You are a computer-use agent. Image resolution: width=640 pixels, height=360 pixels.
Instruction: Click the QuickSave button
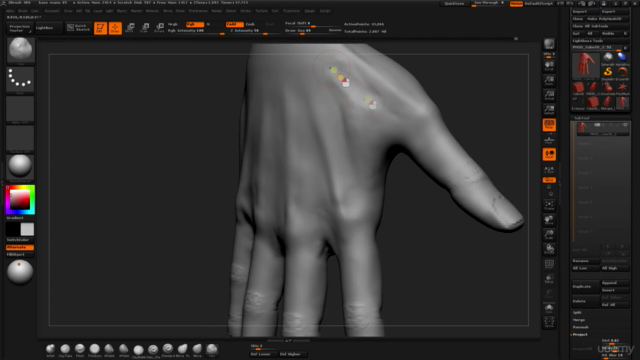[454, 4]
